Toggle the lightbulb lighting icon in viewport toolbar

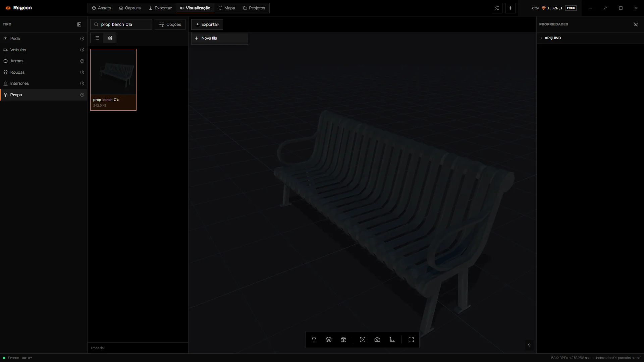click(x=314, y=340)
